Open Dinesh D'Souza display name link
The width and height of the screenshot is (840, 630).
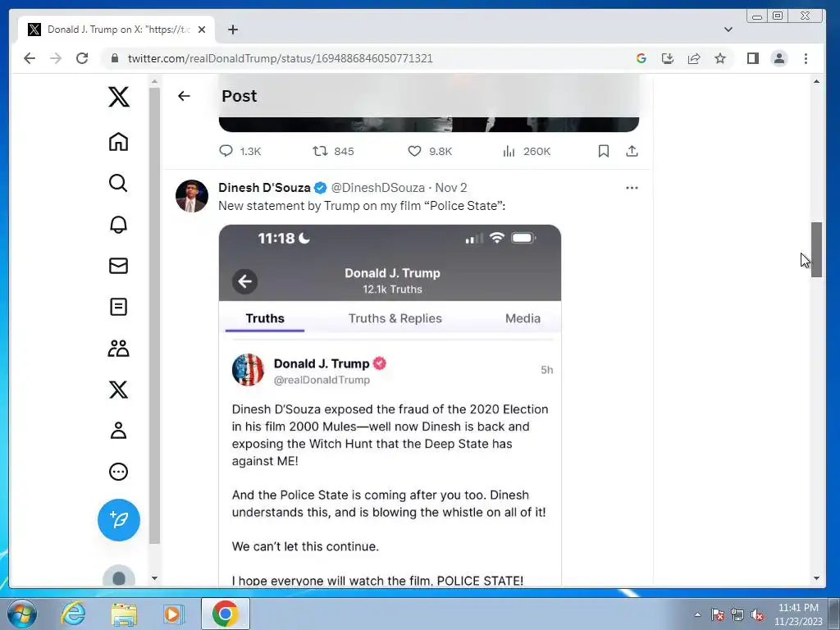264,188
